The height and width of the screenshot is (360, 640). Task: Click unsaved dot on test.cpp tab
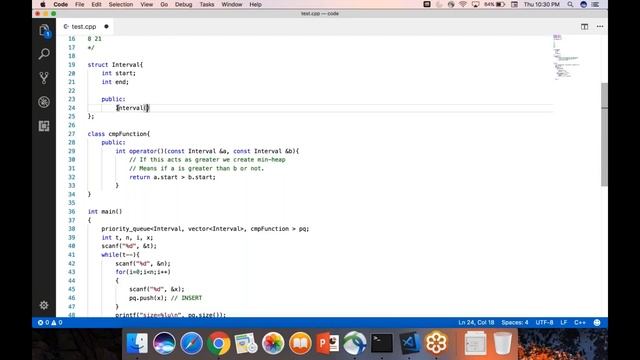click(x=107, y=27)
